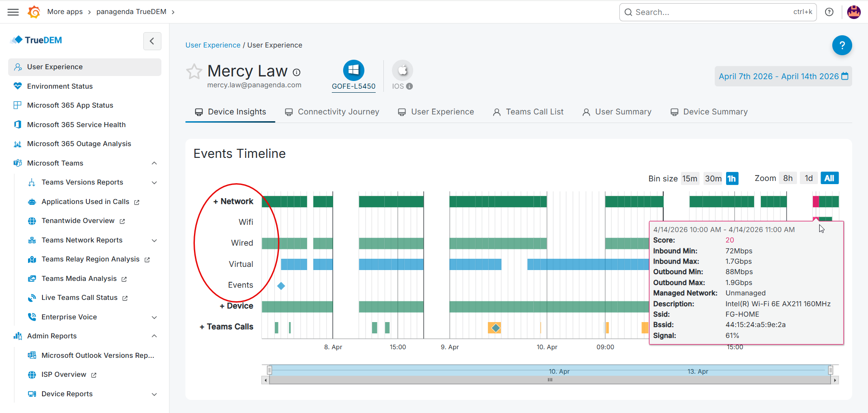Select the Windows device GOFE-L5450 icon
868x413 pixels.
pyautogui.click(x=354, y=71)
